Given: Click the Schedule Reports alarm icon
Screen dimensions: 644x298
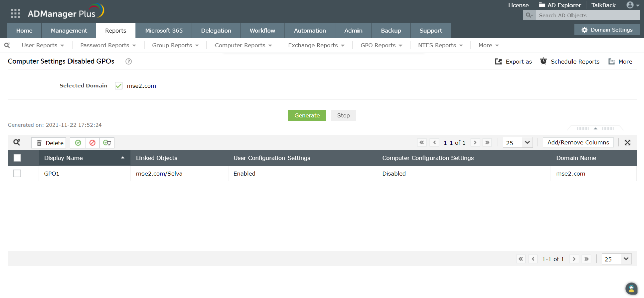Looking at the screenshot, I should [x=544, y=61].
